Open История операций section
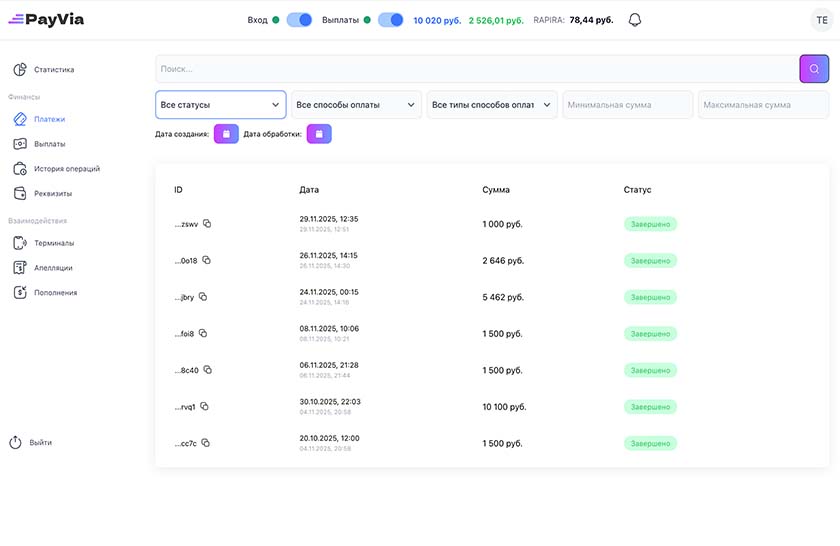The image size is (840, 546). 66,169
